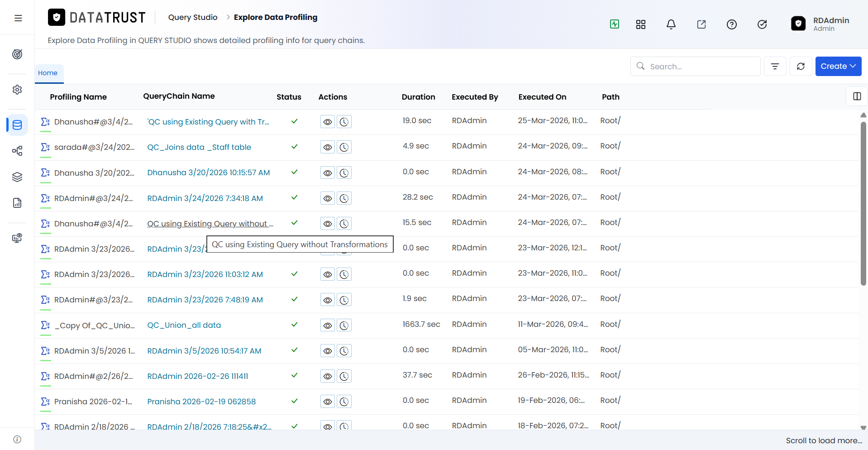The height and width of the screenshot is (450, 868).
Task: Click the refresh icon beside Create
Action: 801,66
